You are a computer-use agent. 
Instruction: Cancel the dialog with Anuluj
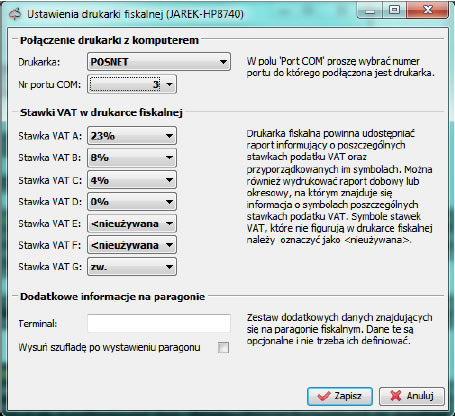pos(412,396)
